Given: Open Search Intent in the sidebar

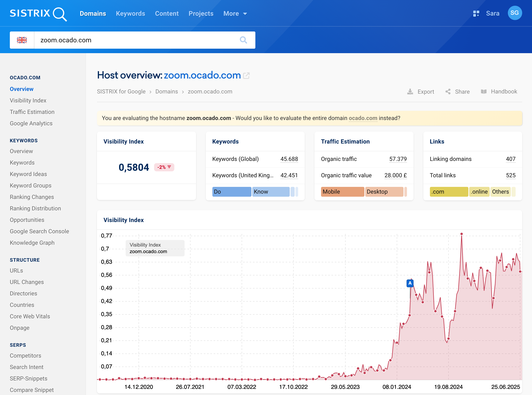Looking at the screenshot, I should 27,367.
